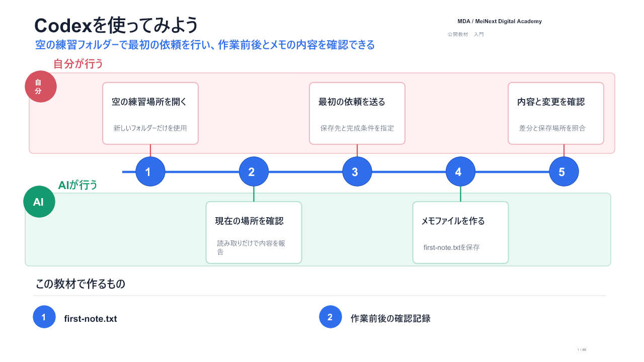Click the number 2 circle beside 作業前後の確認記録
This screenshot has height=362, width=644.
tap(331, 317)
